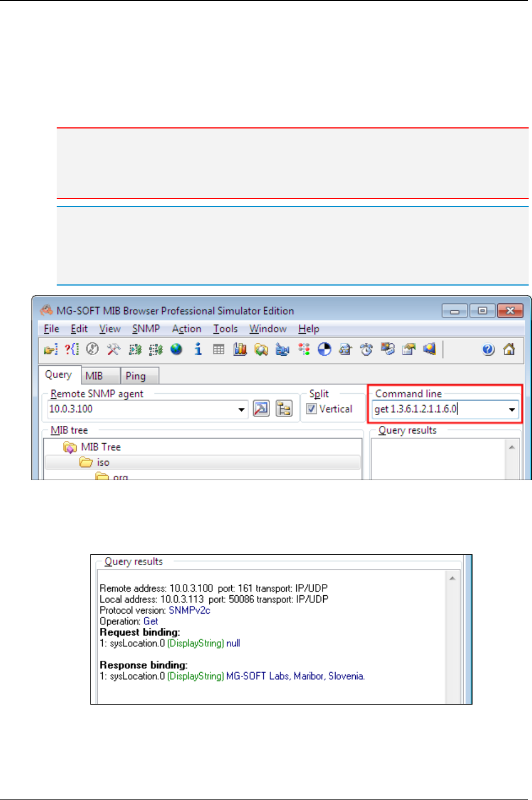Viewport: 532px width, 800px height.
Task: Click the red question-mark toolbar icon
Action: [x=72, y=350]
